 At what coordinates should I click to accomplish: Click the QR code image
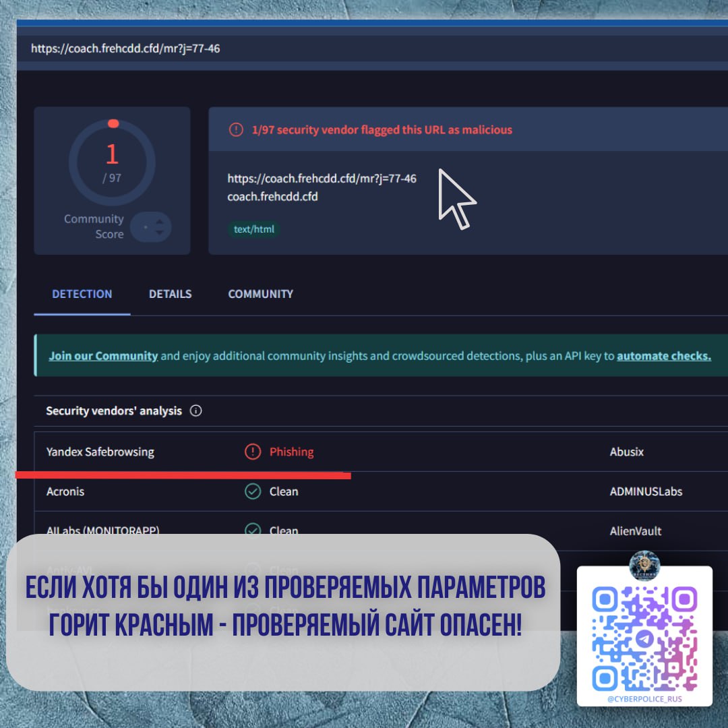click(644, 638)
